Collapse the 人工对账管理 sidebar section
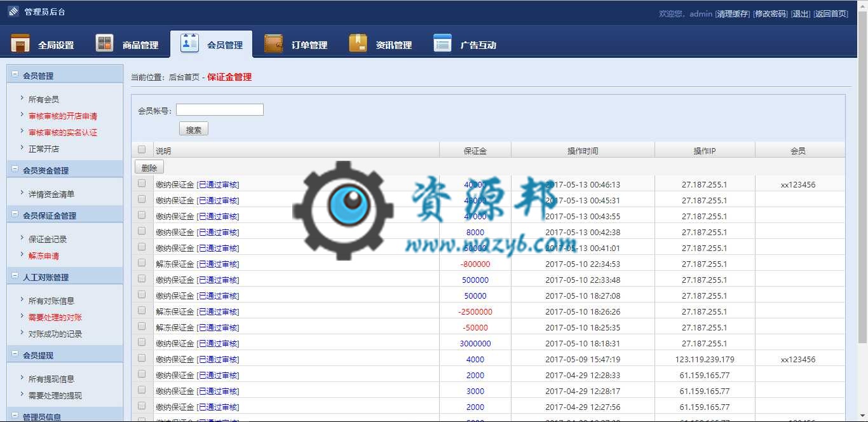Image resolution: width=868 pixels, height=422 pixels. 15,276
